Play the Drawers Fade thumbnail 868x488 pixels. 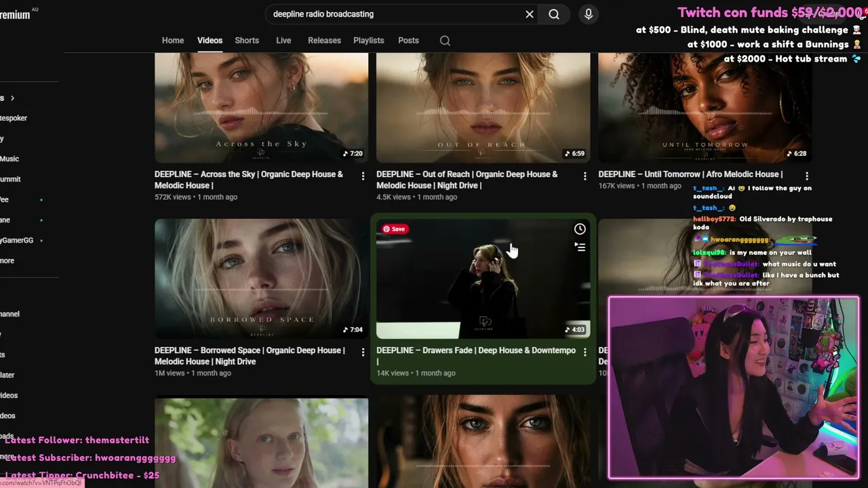tap(483, 279)
